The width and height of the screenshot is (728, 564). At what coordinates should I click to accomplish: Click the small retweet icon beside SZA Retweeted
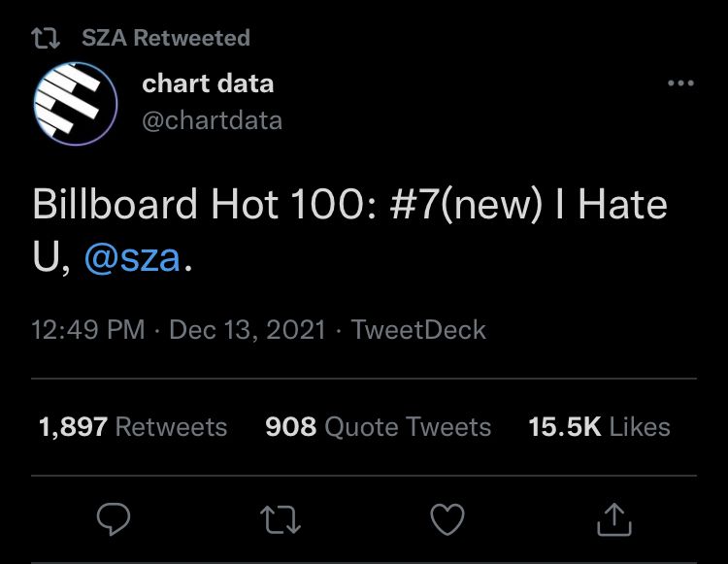(x=46, y=38)
